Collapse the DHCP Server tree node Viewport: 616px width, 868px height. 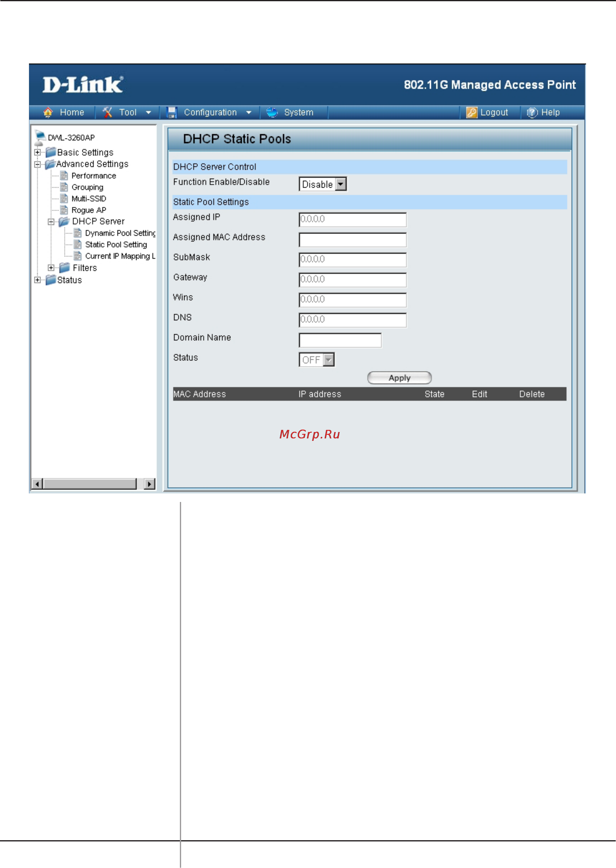[x=51, y=222]
